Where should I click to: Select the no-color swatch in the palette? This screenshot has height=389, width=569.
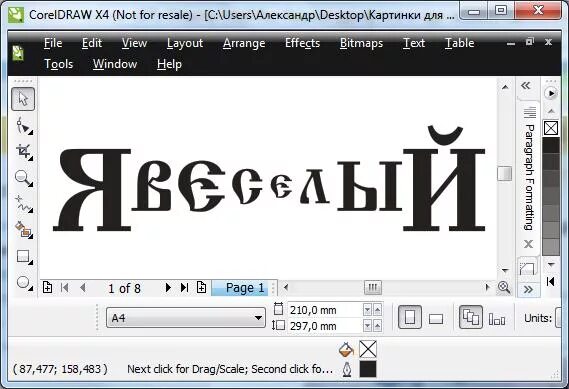click(551, 128)
